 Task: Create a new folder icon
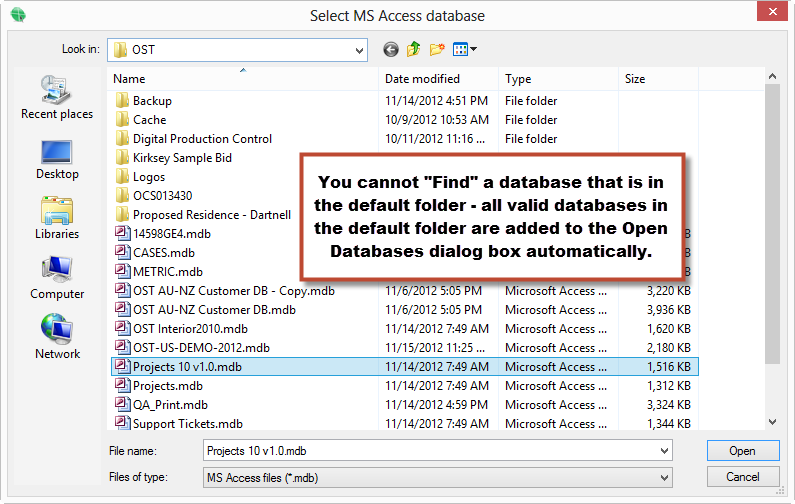click(437, 49)
